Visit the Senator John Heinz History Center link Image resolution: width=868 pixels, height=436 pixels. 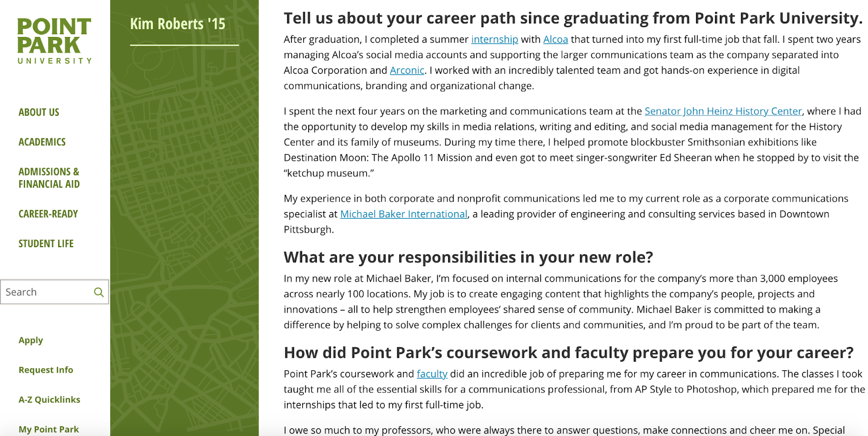click(x=723, y=111)
